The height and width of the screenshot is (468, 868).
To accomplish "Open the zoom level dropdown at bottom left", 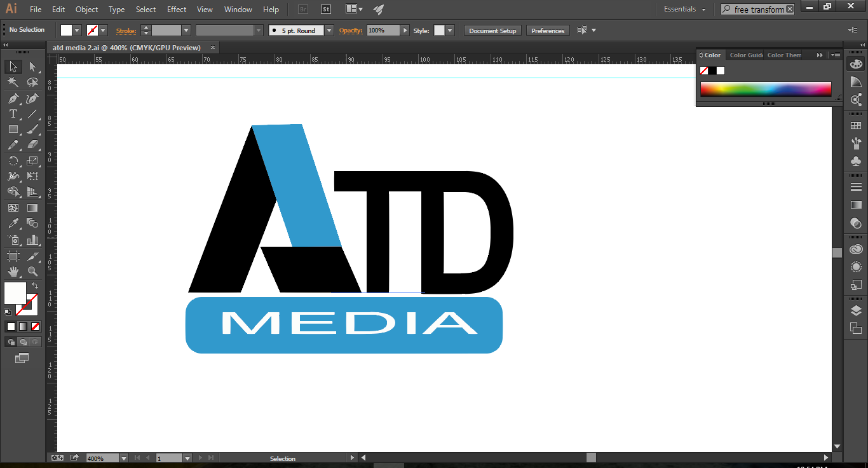I will tap(123, 458).
